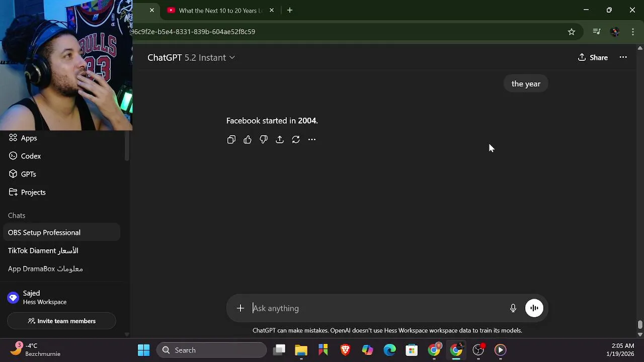This screenshot has width=644, height=362.
Task: Open the Sajed Hess Workspace account menu
Action: click(61, 297)
